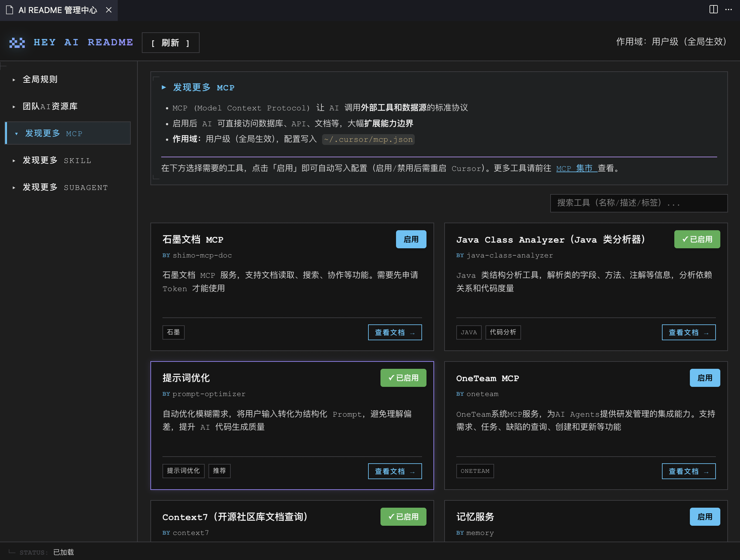Click the 石墨 tag
This screenshot has height=560, width=740.
(x=174, y=333)
